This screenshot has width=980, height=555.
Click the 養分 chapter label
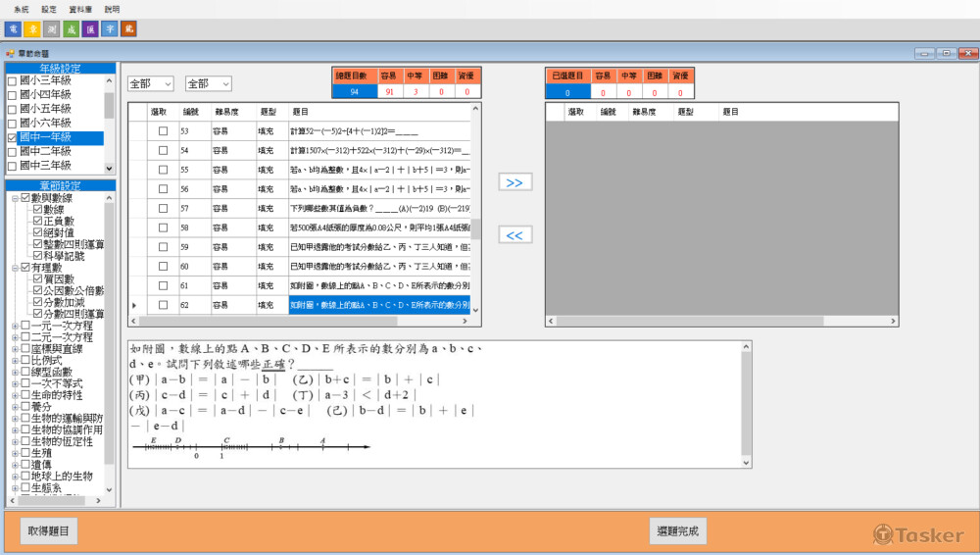click(x=41, y=406)
